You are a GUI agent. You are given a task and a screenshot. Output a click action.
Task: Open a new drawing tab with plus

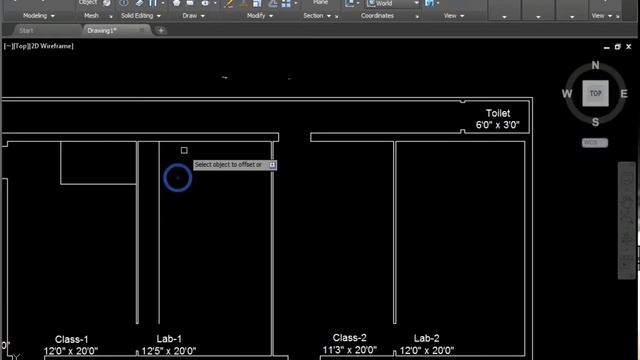[x=161, y=30]
